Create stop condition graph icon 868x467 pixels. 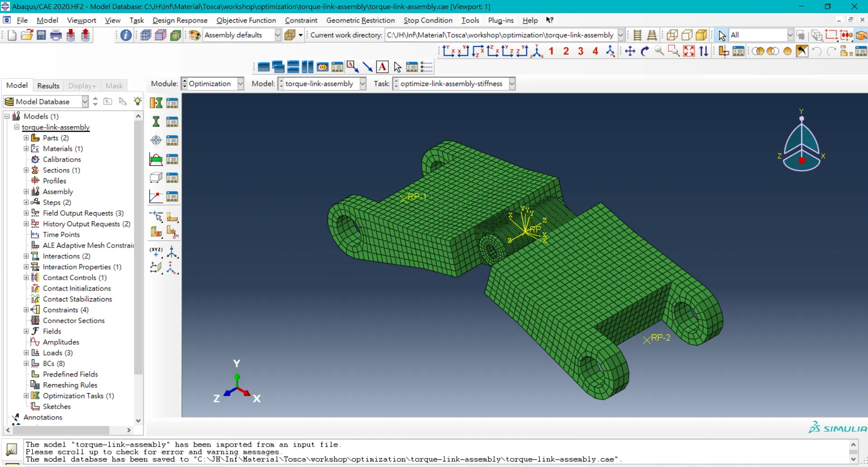pyautogui.click(x=156, y=196)
